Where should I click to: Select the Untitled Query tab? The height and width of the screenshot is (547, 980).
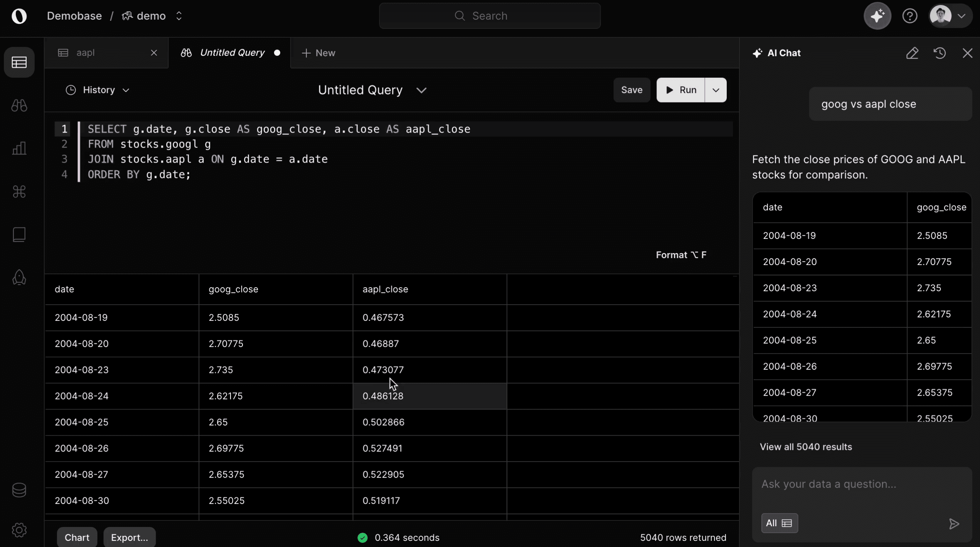pos(230,53)
